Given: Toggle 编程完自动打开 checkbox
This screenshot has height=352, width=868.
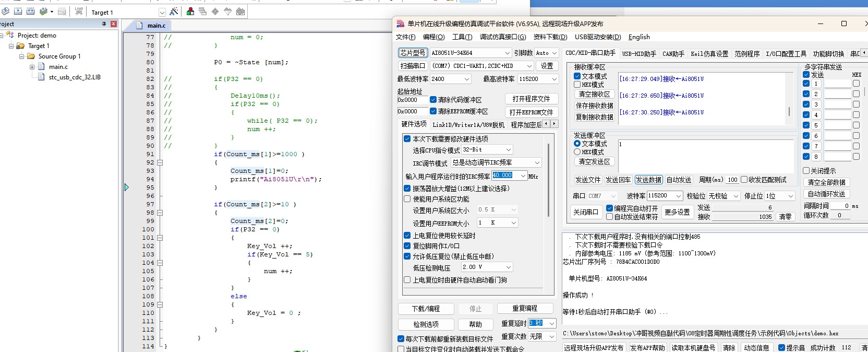Looking at the screenshot, I should click(609, 208).
